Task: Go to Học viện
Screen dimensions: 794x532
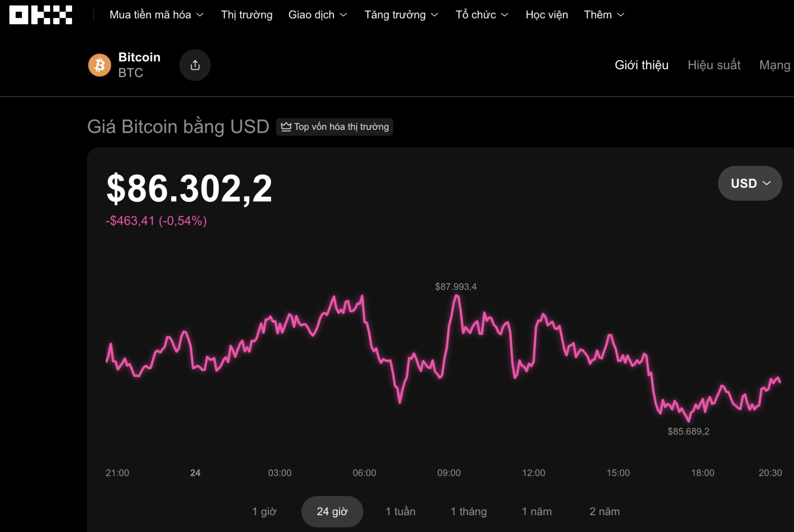Action: 547,15
